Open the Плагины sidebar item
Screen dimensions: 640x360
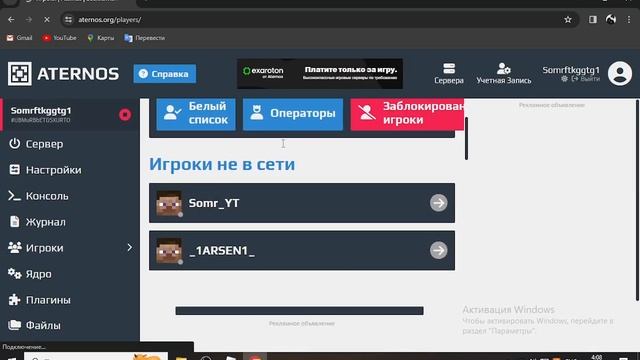click(70, 300)
